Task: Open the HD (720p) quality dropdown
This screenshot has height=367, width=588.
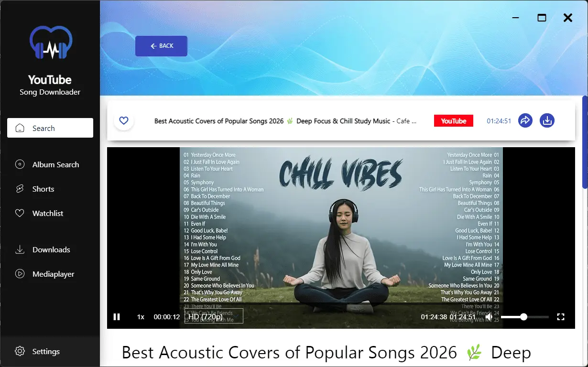Action: pyautogui.click(x=214, y=316)
